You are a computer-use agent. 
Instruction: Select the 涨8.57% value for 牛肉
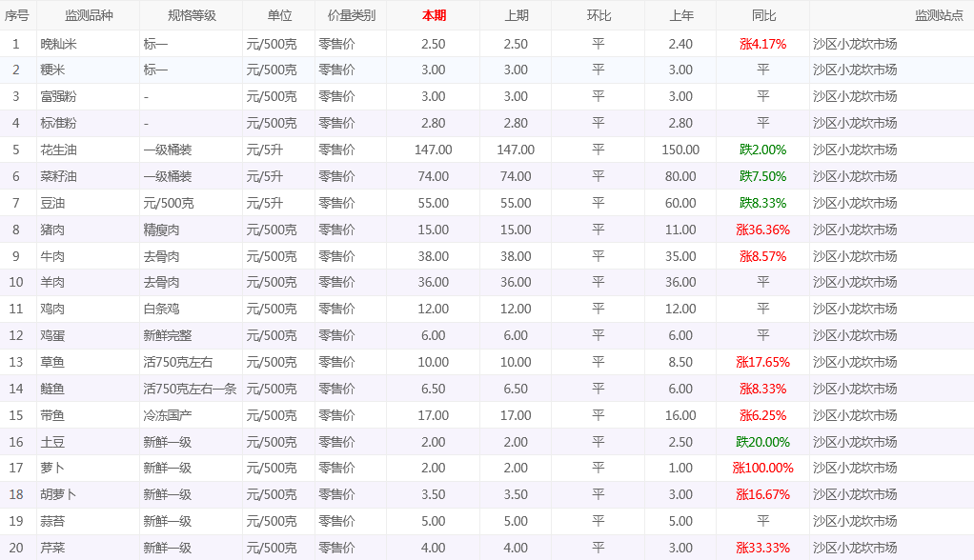point(762,257)
